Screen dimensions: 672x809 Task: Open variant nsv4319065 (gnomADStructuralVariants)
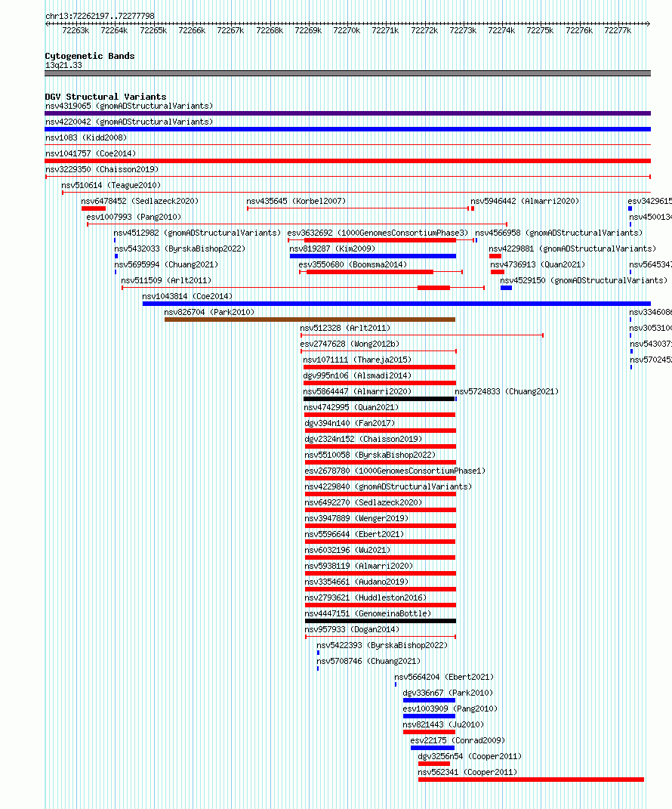129,106
